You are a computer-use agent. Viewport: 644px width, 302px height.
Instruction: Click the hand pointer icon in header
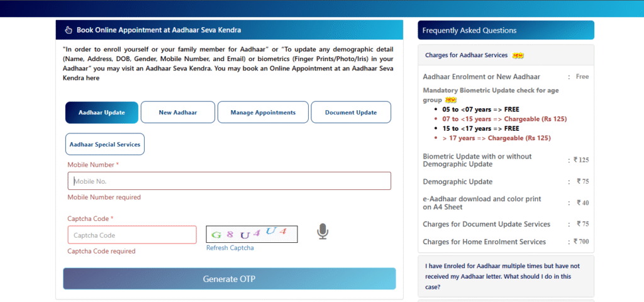click(x=68, y=30)
